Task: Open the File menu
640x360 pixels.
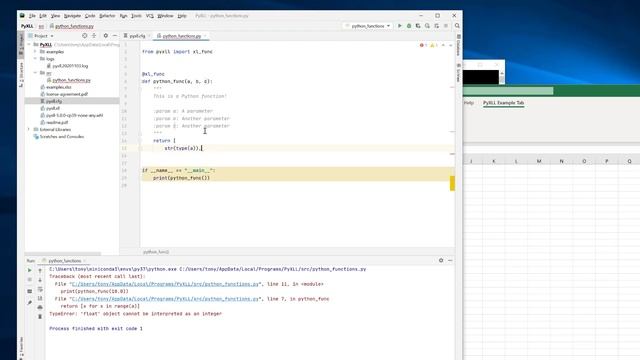Action: 32,16
